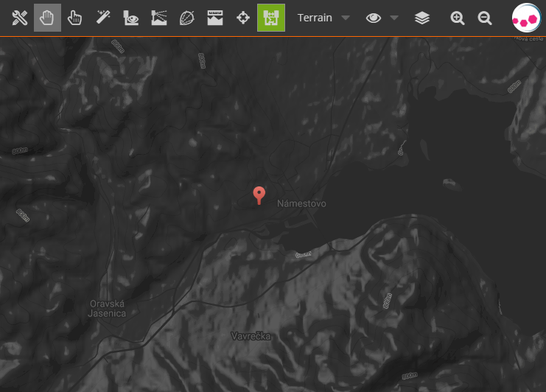Viewport: 546px width, 392px height.
Task: Select the pan hand tool
Action: (48, 18)
